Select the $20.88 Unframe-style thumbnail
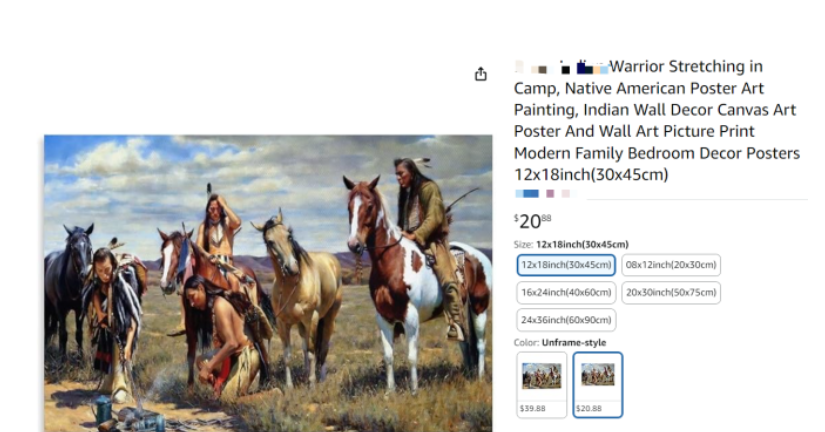 (598, 385)
